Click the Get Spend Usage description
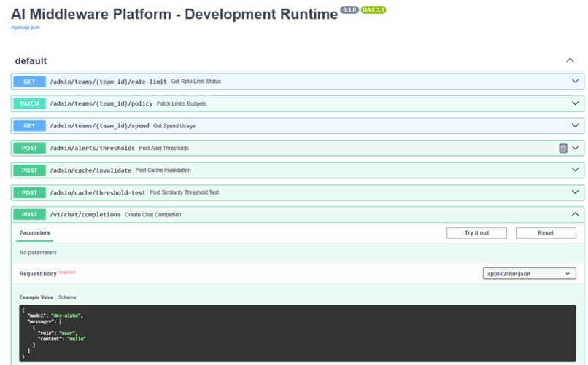This screenshot has height=365, width=588. point(174,126)
